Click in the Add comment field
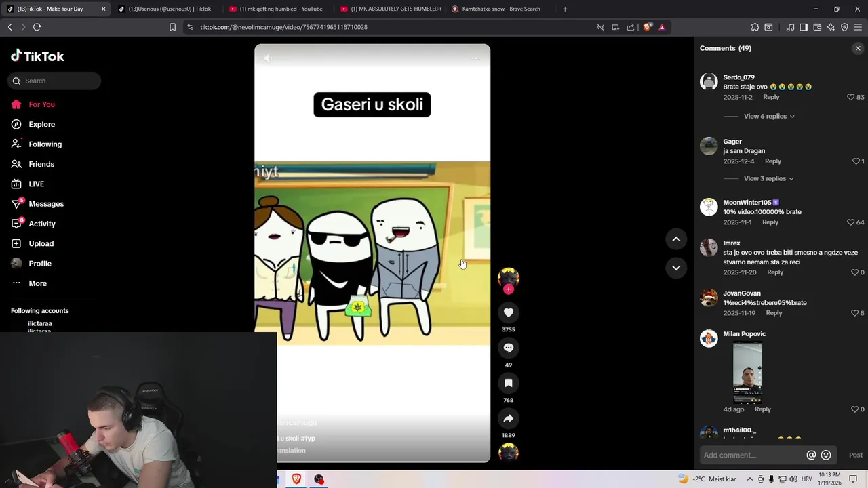This screenshot has width=868, height=488. pyautogui.click(x=751, y=455)
